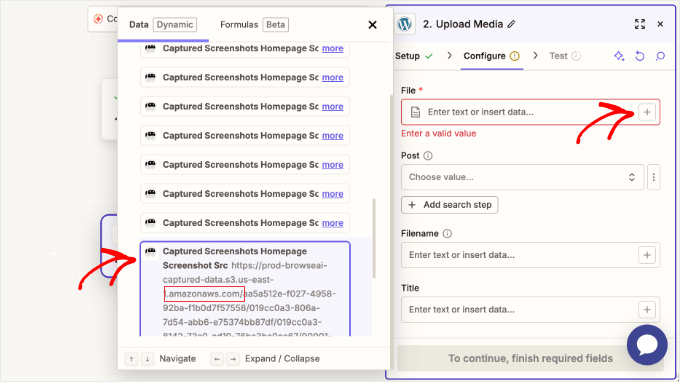Screen dimensions: 680x382
Task: Click the WordPress app icon
Action: click(x=404, y=24)
